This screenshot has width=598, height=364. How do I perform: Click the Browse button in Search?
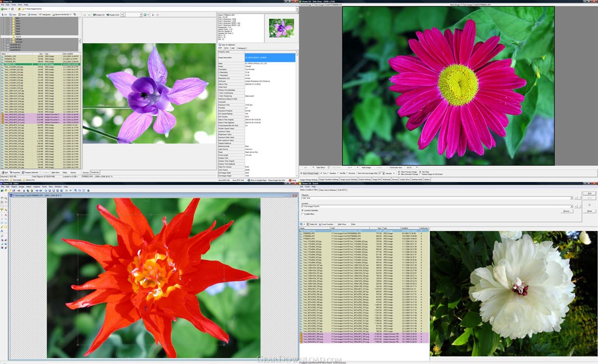coord(567,211)
